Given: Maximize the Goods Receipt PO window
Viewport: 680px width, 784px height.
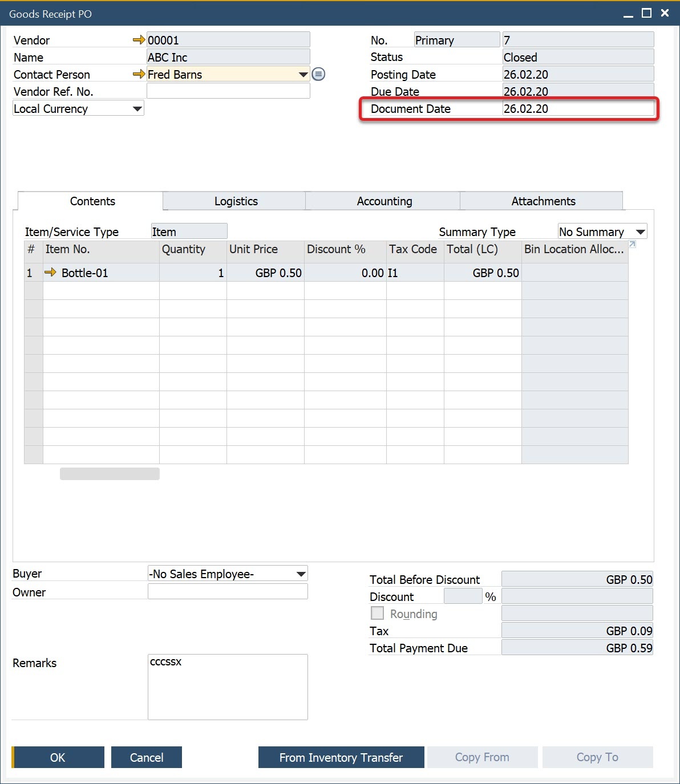Looking at the screenshot, I should tap(646, 13).
